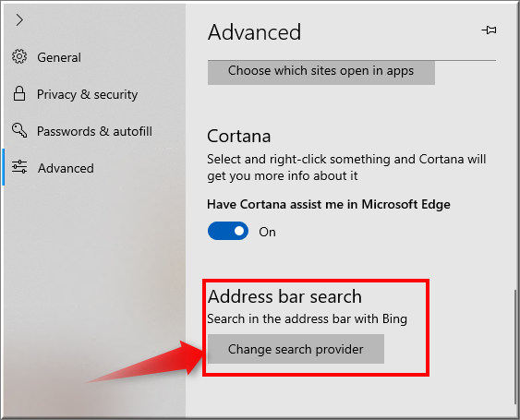Click the Cortana section heading
520x420 pixels.
[x=239, y=136]
